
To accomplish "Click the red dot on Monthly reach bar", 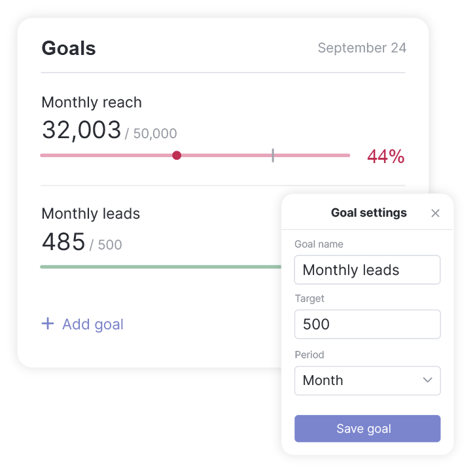I will (x=177, y=155).
